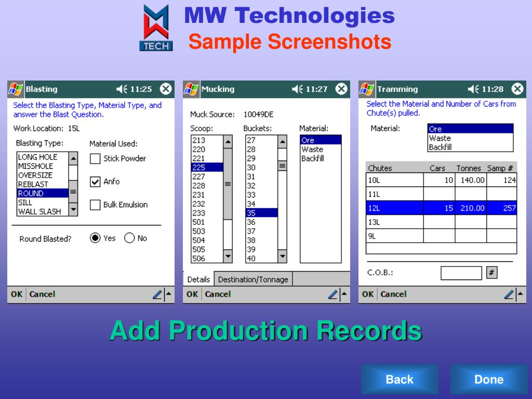532x399 pixels.
Task: Click Cancel in the Blasting window
Action: tap(42, 294)
